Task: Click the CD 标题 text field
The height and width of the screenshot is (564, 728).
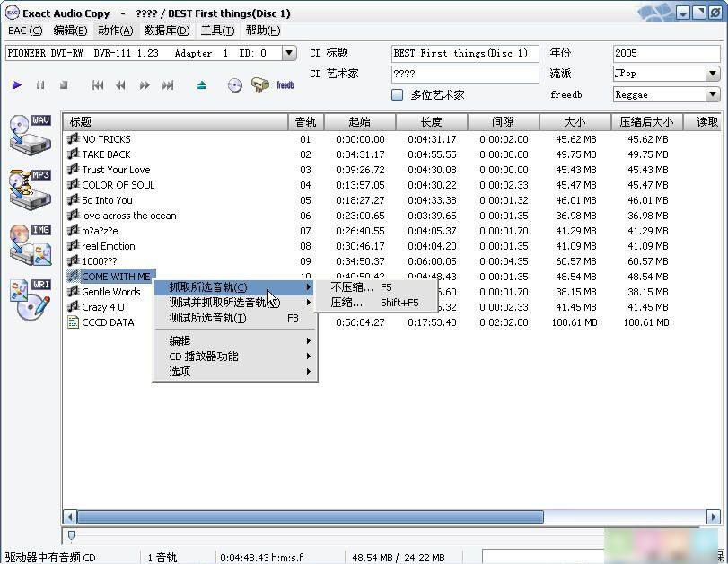Action: [465, 53]
